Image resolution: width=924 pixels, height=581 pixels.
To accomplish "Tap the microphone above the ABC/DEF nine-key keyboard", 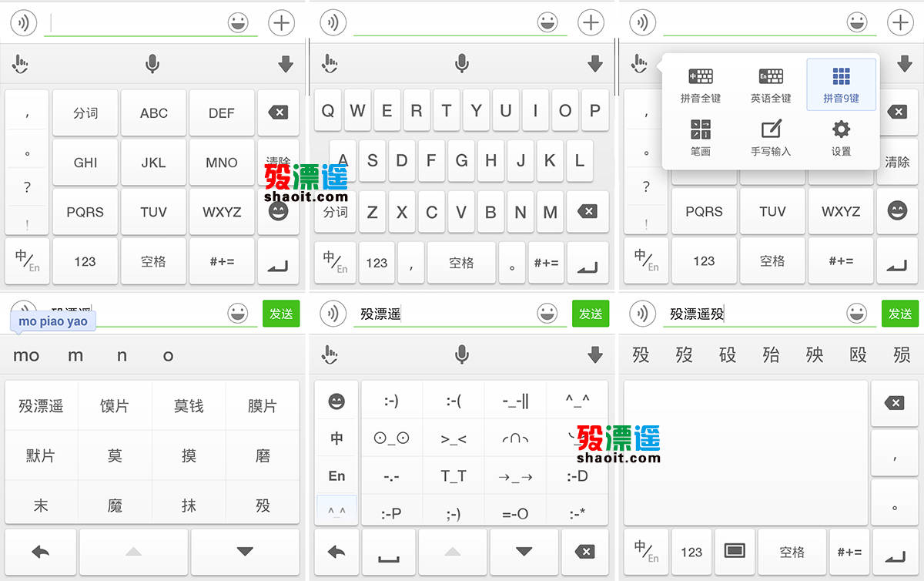I will (x=152, y=63).
